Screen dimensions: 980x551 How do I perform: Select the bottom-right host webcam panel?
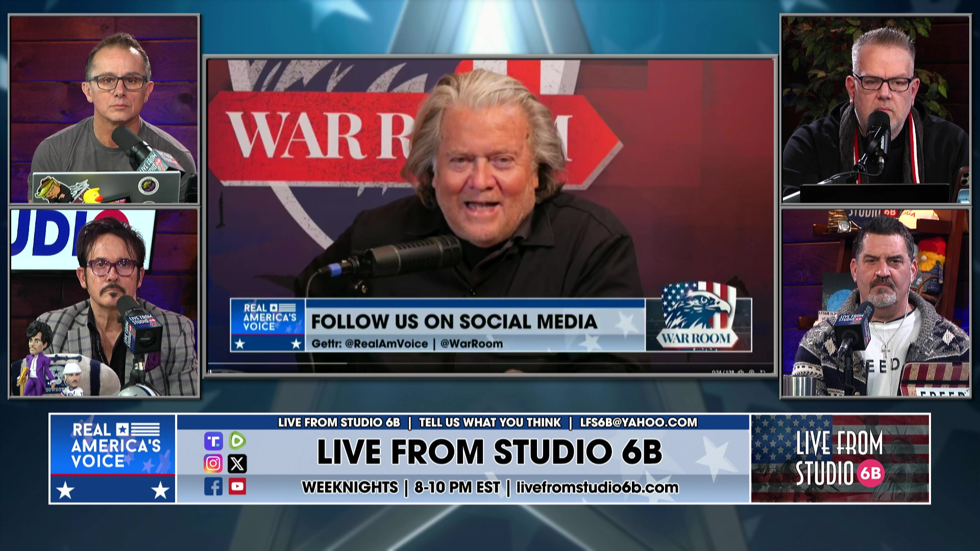875,303
